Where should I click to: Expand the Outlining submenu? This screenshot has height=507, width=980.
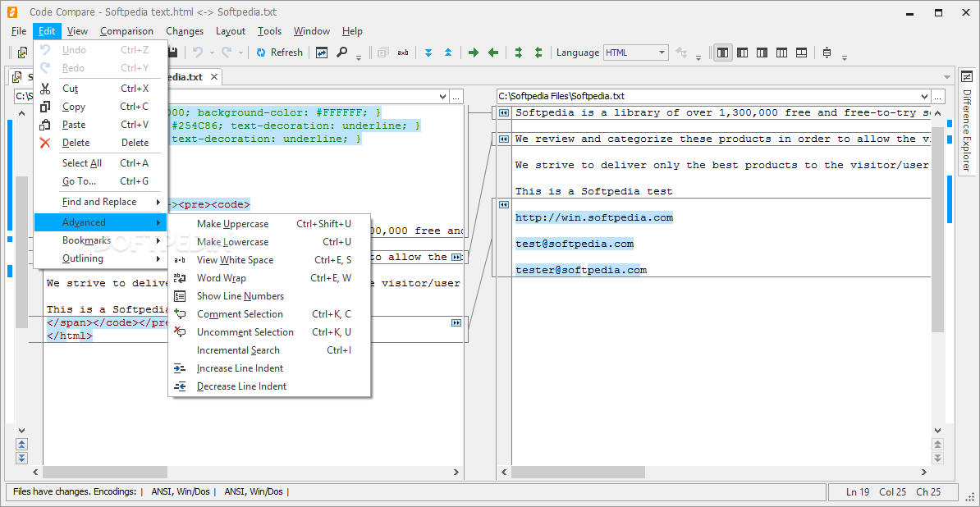101,258
